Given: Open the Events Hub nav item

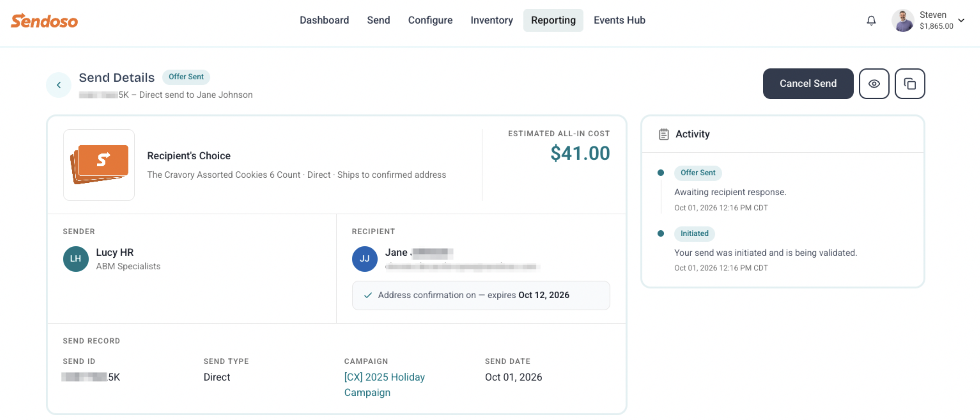Looking at the screenshot, I should (x=619, y=20).
